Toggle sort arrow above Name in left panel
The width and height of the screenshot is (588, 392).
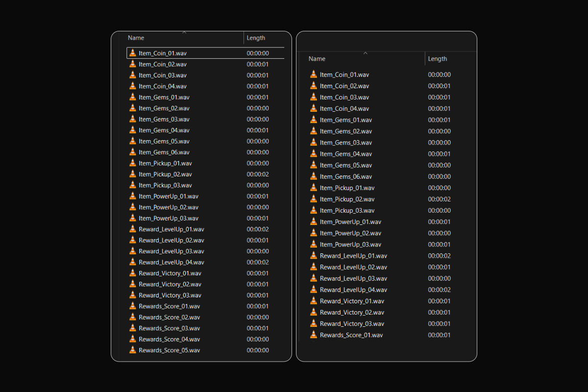click(x=184, y=33)
